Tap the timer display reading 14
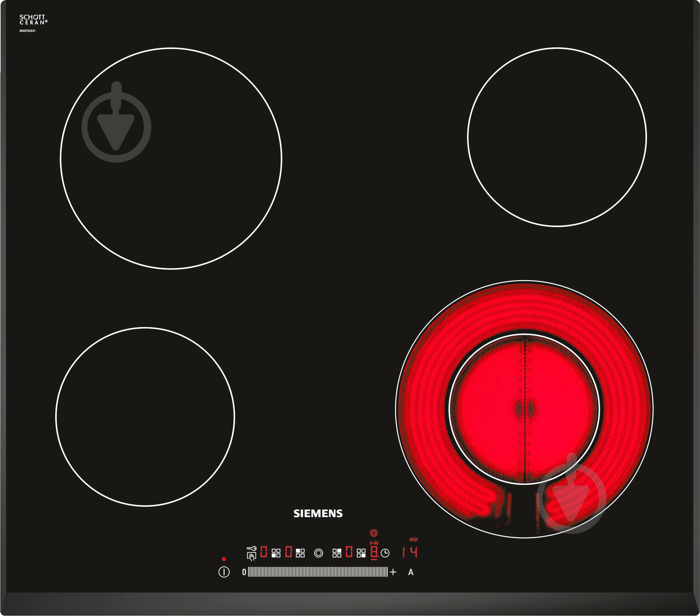The height and width of the screenshot is (616, 700). (410, 553)
